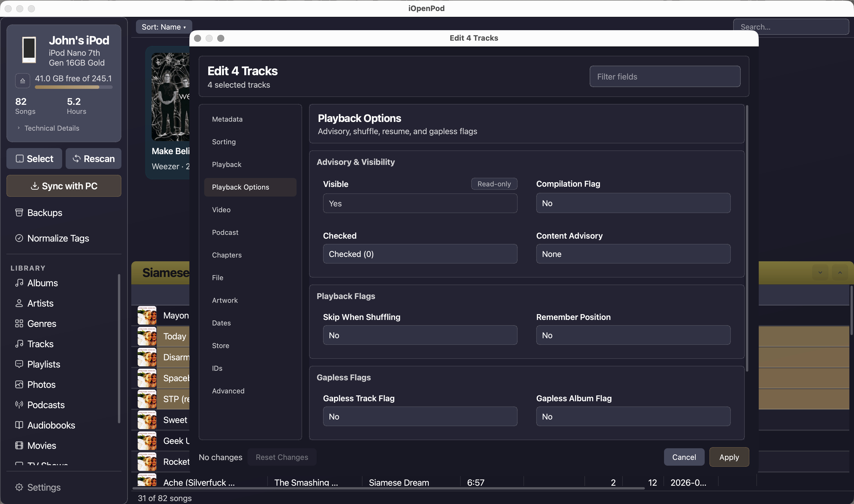The image size is (854, 504).
Task: Click the Playlists icon in library
Action: 19,364
